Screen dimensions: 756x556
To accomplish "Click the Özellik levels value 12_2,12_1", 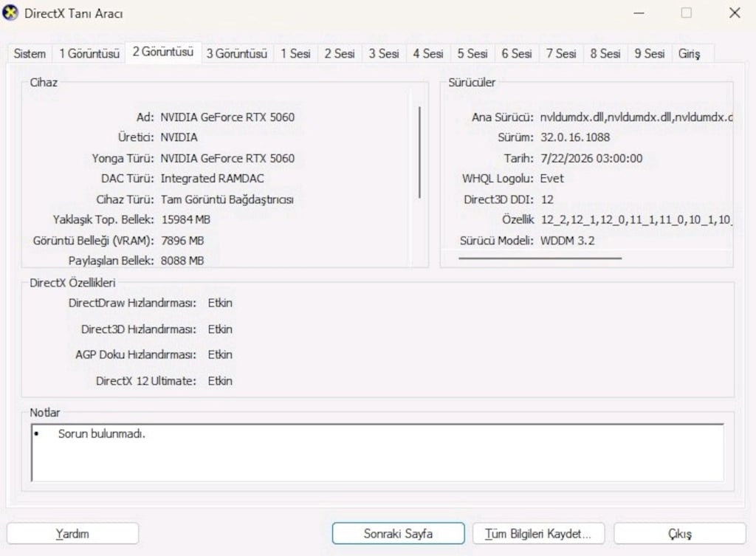I will 636,220.
